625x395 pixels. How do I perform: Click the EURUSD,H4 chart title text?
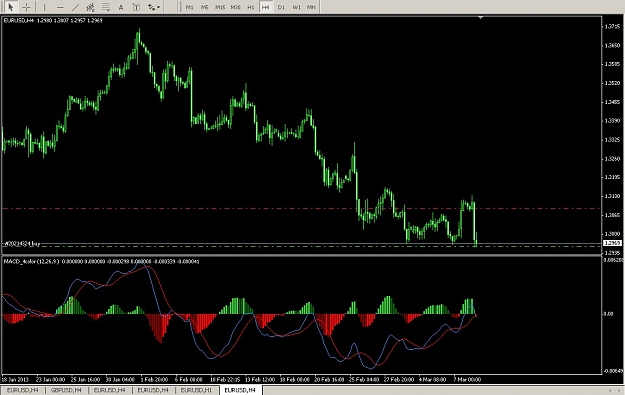(x=18, y=20)
